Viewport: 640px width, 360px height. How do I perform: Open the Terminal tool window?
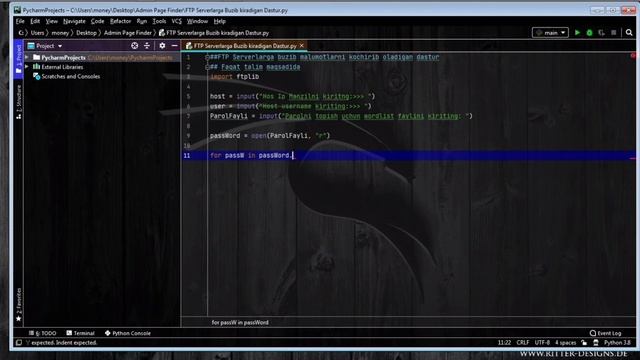click(x=80, y=333)
